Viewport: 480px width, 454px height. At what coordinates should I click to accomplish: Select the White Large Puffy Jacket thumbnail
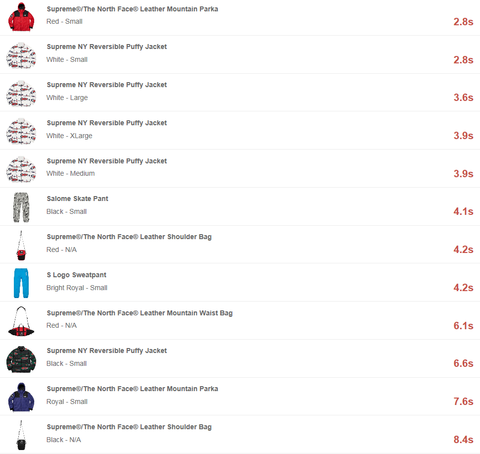21,93
